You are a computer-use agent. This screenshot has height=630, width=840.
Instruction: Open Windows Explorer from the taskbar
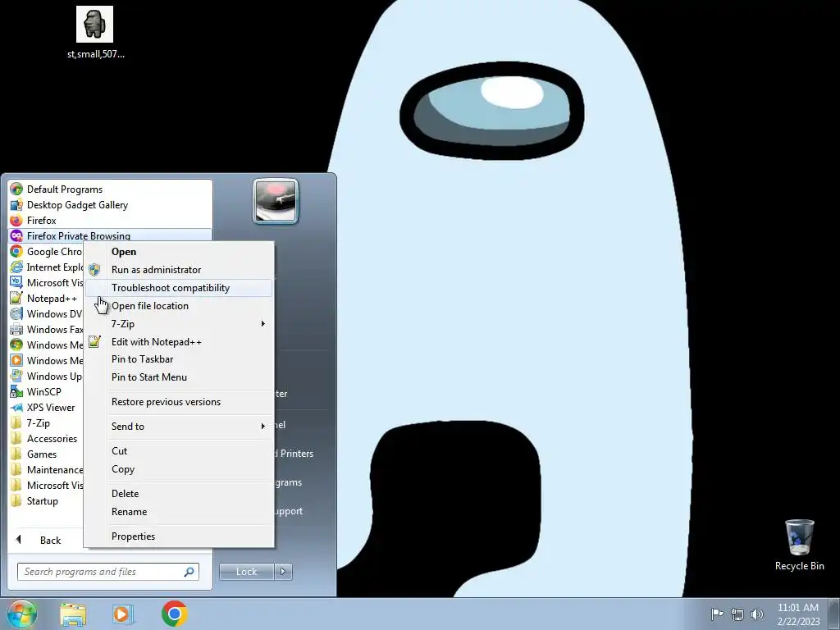tap(73, 614)
